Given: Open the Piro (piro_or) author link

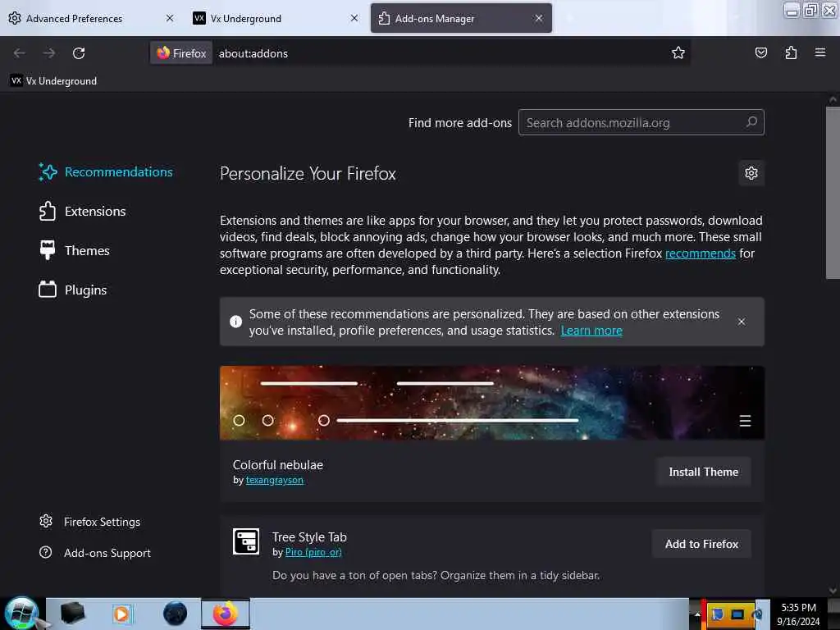Looking at the screenshot, I should 313,552.
